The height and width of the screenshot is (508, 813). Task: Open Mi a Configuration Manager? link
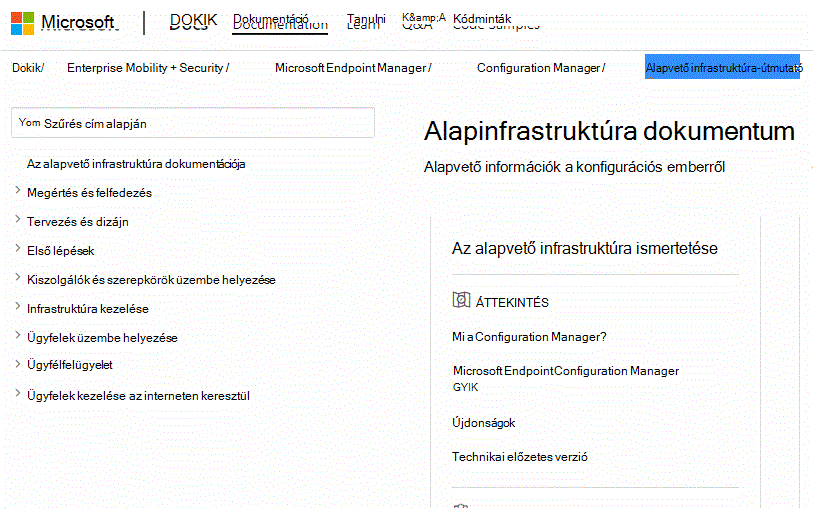[529, 337]
